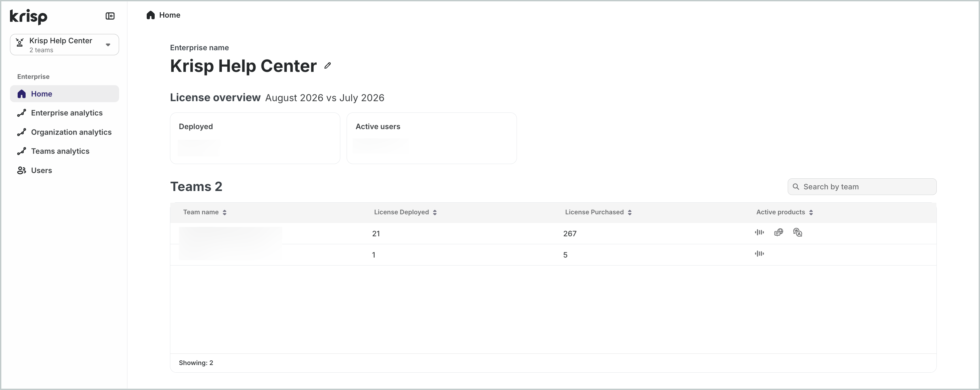980x390 pixels.
Task: Click the waveform icon in second team row
Action: [759, 254]
